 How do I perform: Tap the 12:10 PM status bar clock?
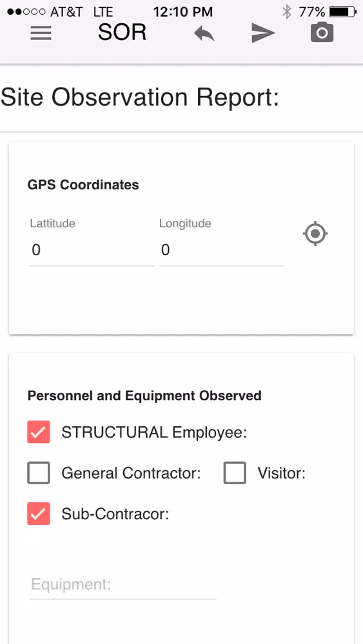[183, 12]
